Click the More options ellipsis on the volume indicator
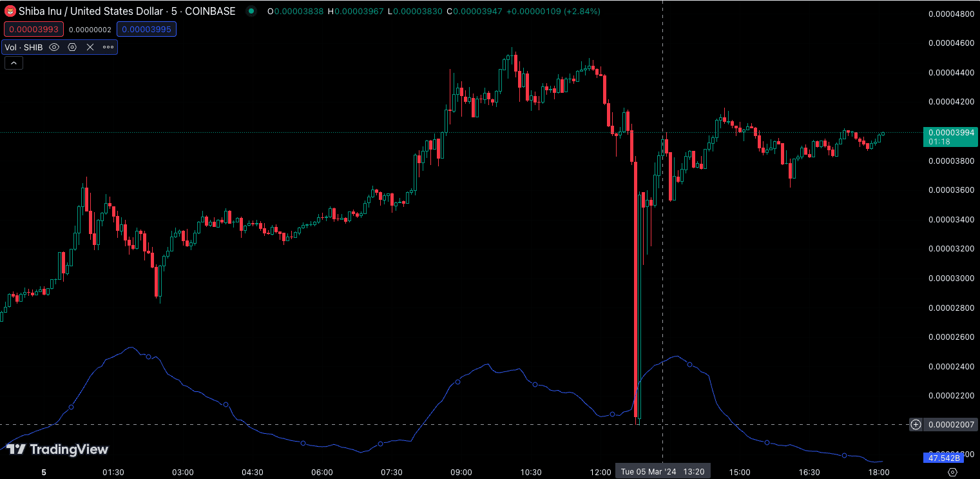The height and width of the screenshot is (479, 980). 108,46
